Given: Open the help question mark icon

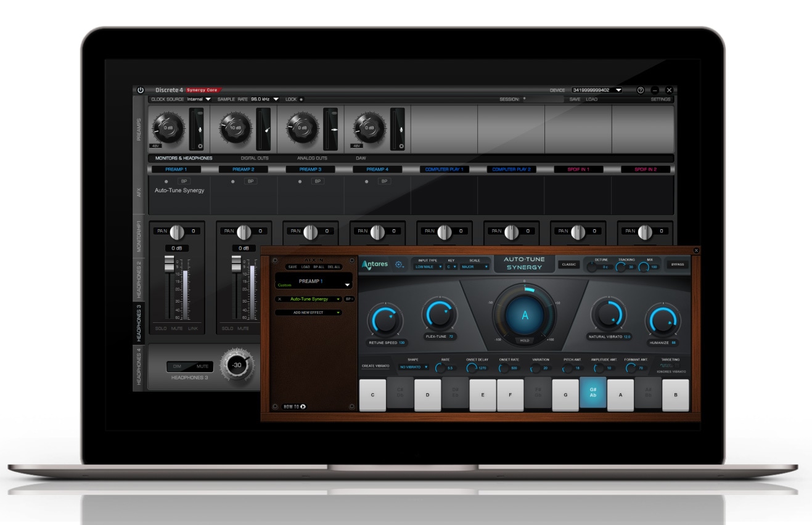Looking at the screenshot, I should 640,90.
